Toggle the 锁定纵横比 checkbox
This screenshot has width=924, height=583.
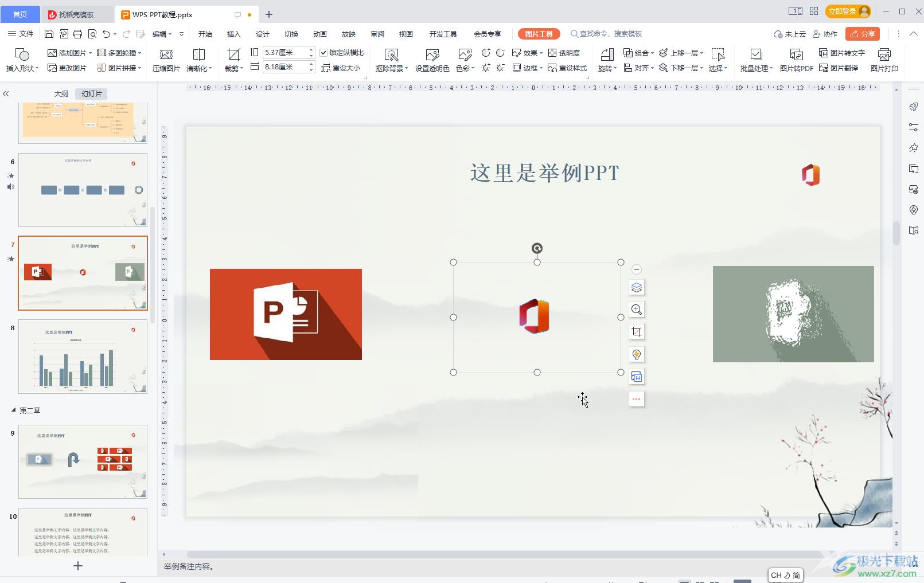click(323, 53)
